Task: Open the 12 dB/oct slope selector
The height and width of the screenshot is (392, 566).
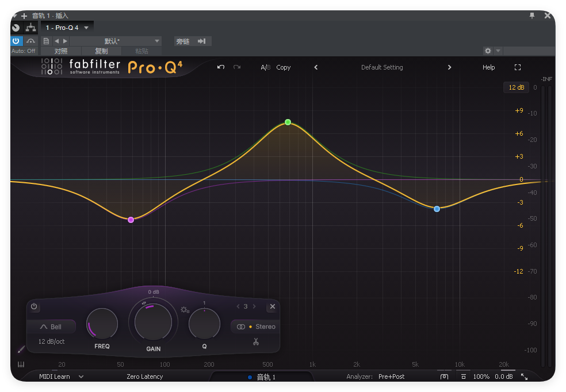Action: [51, 341]
